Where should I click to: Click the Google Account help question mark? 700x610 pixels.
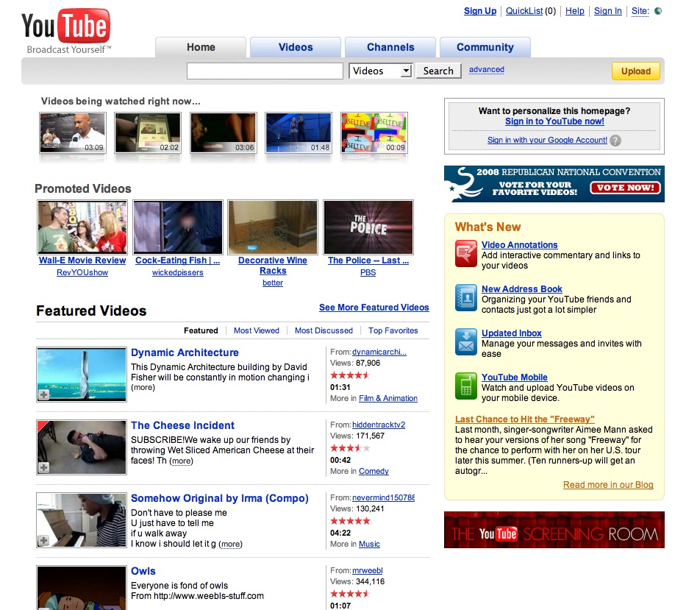click(615, 141)
